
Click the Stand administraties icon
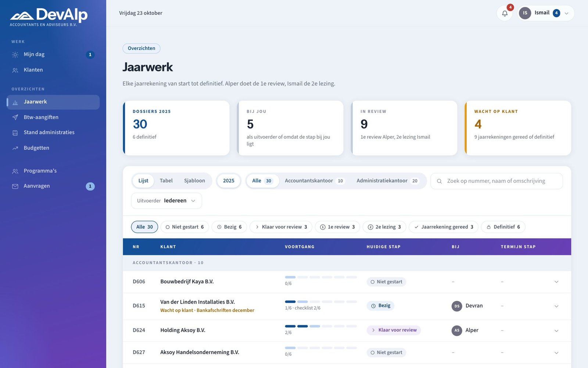click(x=15, y=133)
